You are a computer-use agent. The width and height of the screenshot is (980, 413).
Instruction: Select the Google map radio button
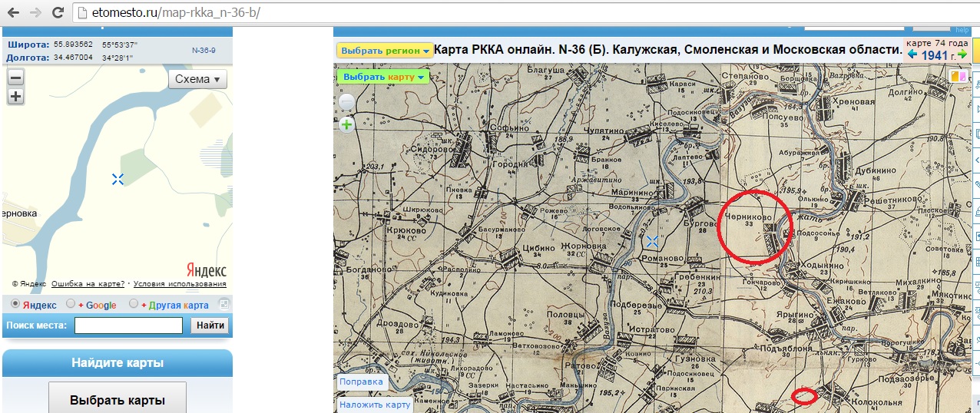71,304
